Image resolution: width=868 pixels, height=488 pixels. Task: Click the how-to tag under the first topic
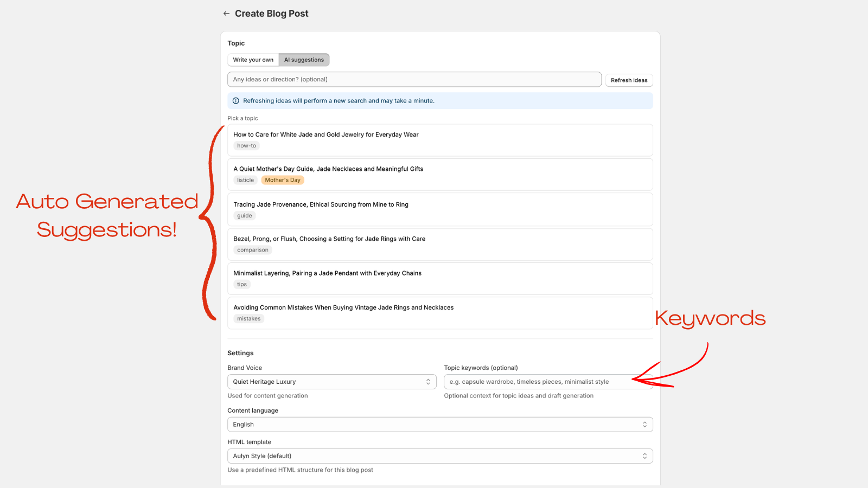pos(246,145)
